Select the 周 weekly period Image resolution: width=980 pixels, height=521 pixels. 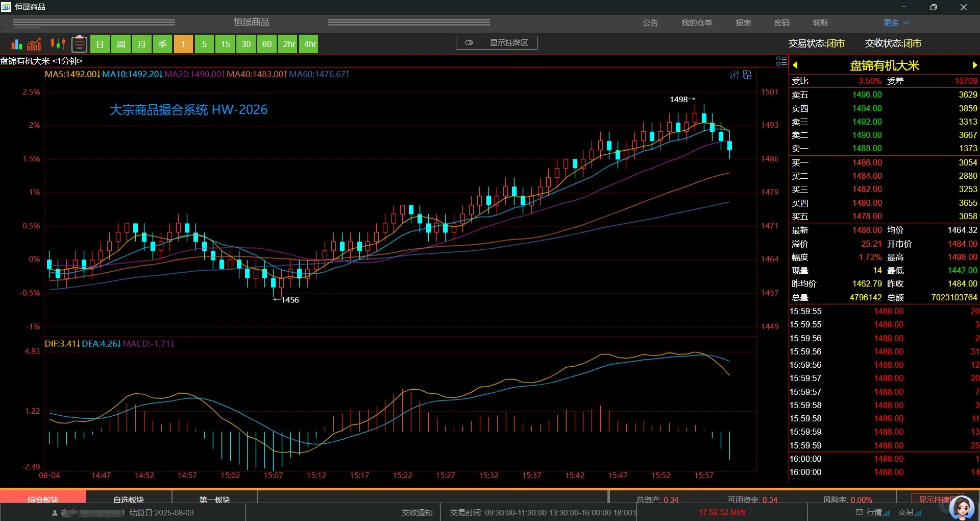click(x=121, y=44)
